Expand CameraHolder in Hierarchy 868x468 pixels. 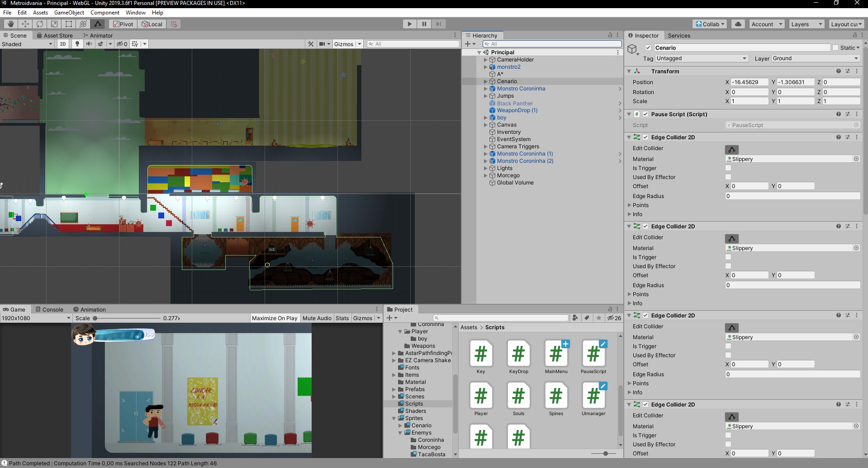pos(486,60)
